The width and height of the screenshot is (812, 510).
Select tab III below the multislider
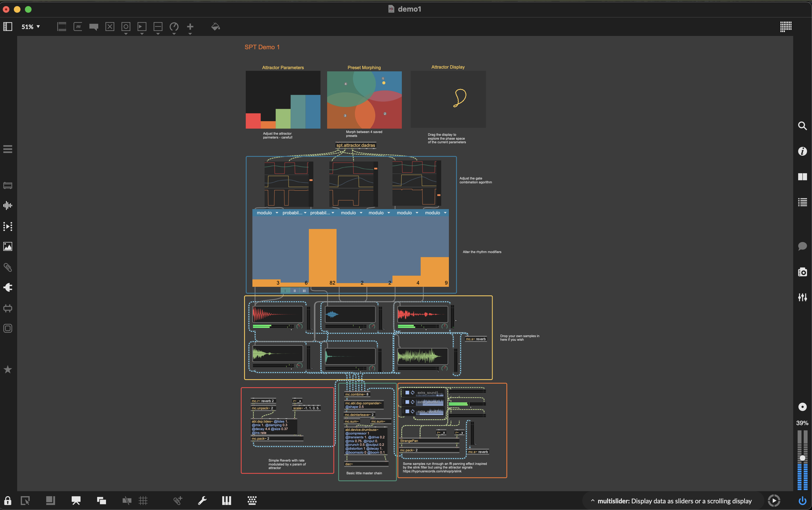click(304, 291)
